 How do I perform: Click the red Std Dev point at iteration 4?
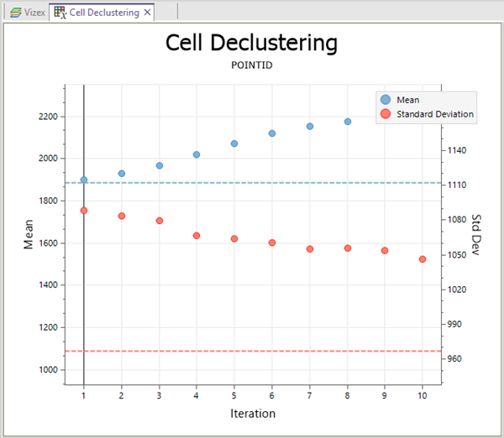tap(197, 236)
